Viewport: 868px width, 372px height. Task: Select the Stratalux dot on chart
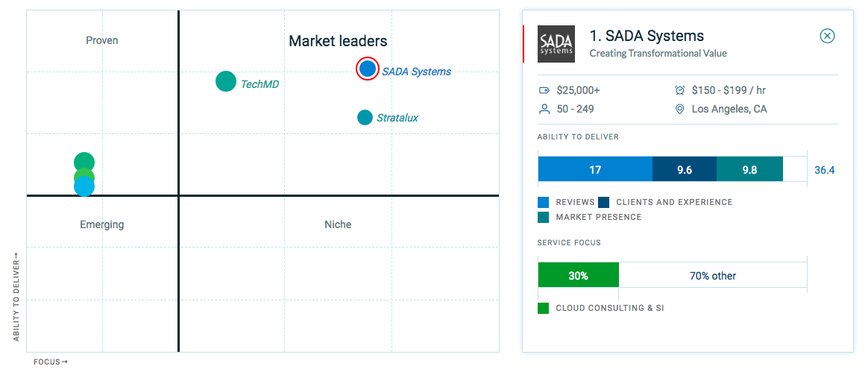click(x=365, y=117)
